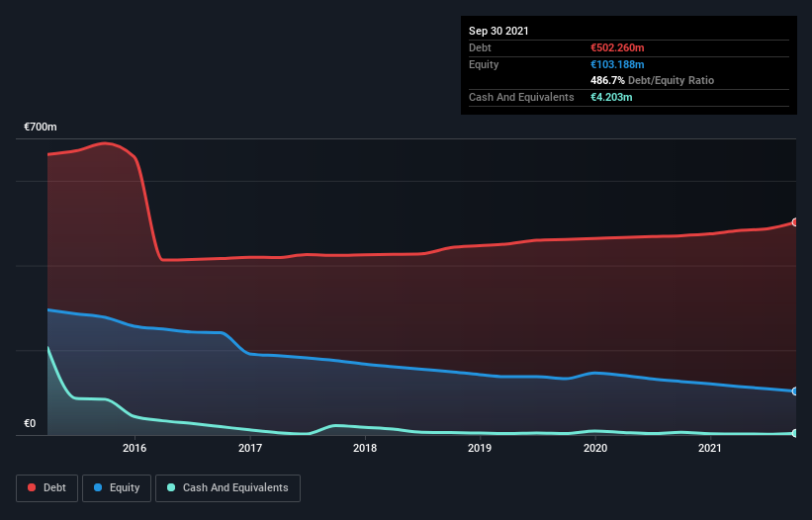The image size is (812, 520).
Task: Click the Debt label in tooltip
Action: (480, 47)
